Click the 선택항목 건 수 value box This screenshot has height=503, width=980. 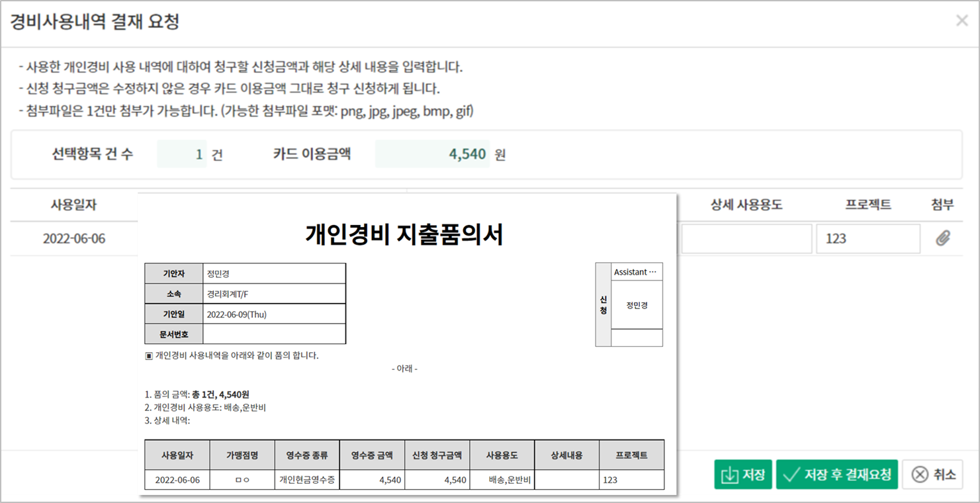tap(181, 154)
